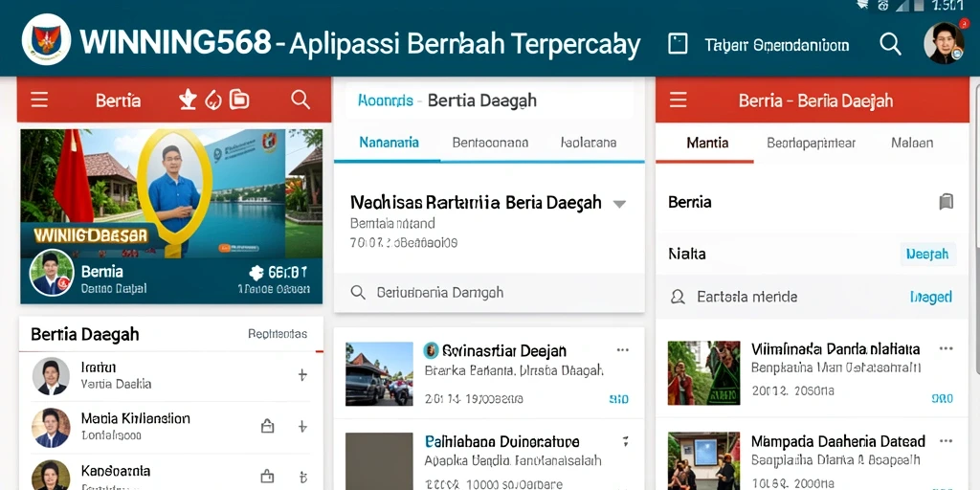Viewport: 980px width, 490px height.
Task: Click the Kanebcarnla user avatar
Action: point(51,477)
